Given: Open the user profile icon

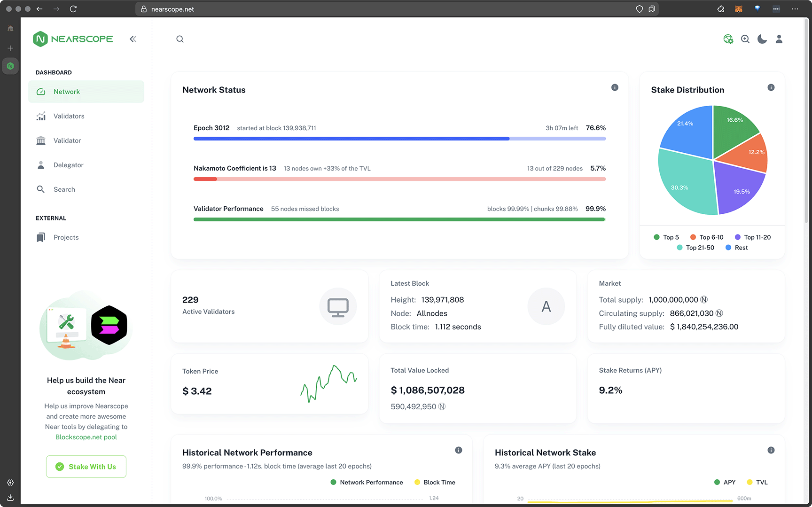Looking at the screenshot, I should pyautogui.click(x=779, y=39).
